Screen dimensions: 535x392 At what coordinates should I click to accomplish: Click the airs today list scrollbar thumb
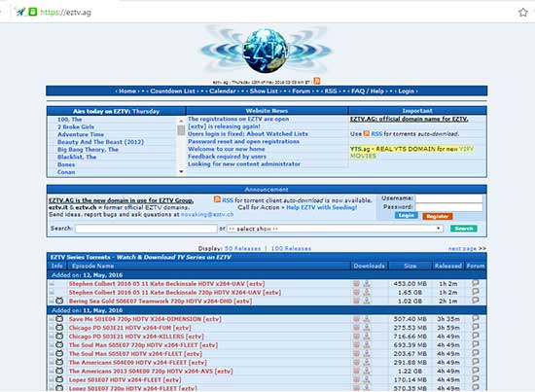click(181, 130)
